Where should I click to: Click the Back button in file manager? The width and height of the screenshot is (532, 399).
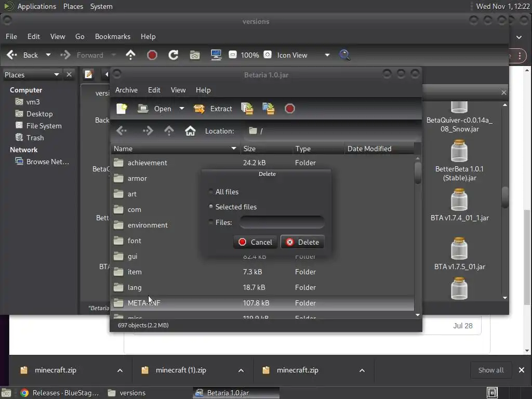pos(22,55)
